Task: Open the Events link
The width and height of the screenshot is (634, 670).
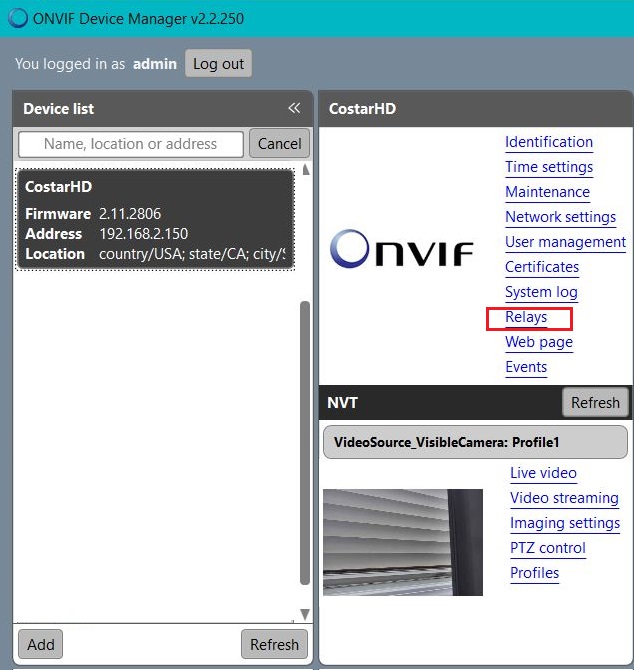Action: 526,367
